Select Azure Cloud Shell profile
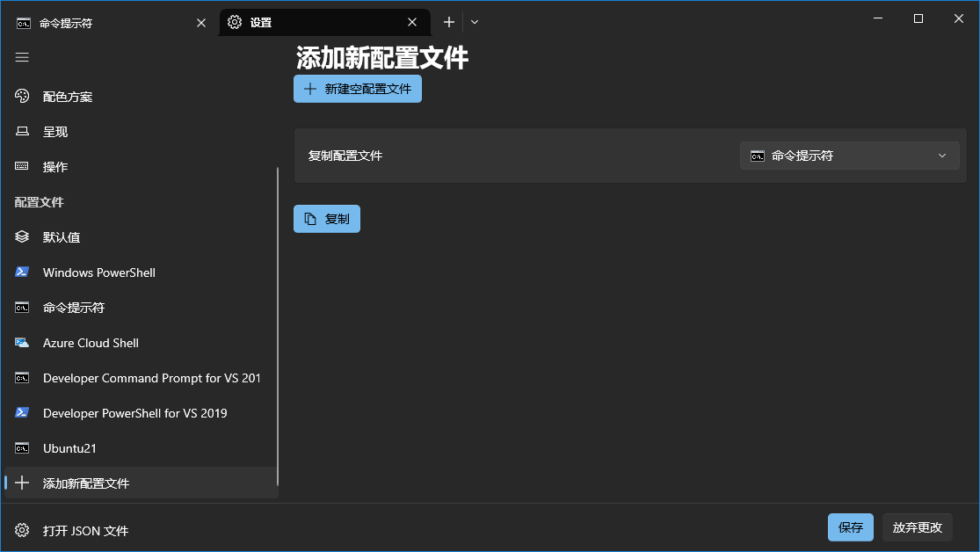The width and height of the screenshot is (980, 552). click(140, 343)
